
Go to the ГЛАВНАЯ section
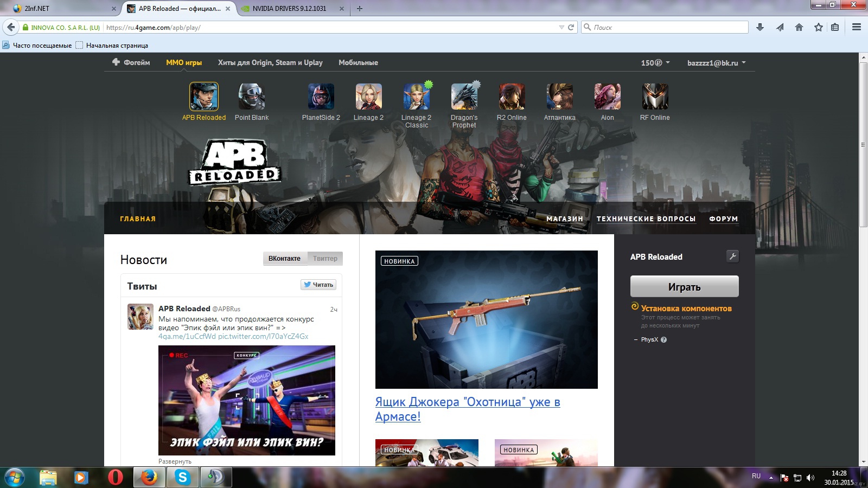[x=138, y=219]
